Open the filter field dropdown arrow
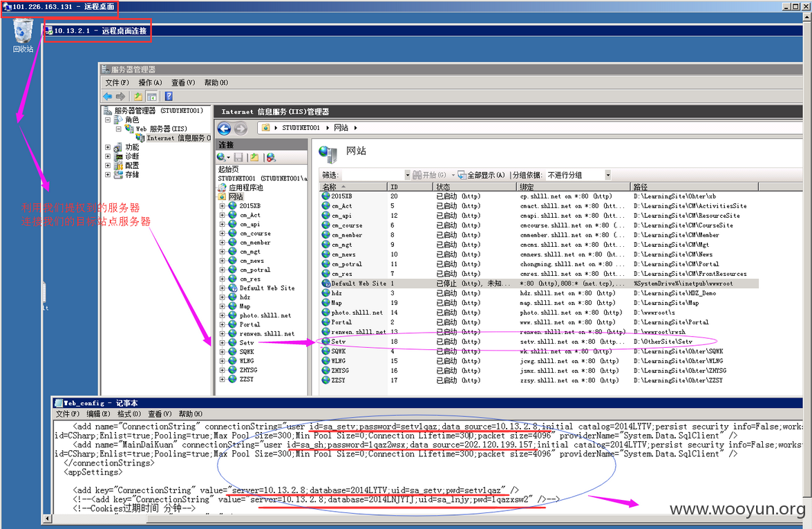 click(408, 175)
